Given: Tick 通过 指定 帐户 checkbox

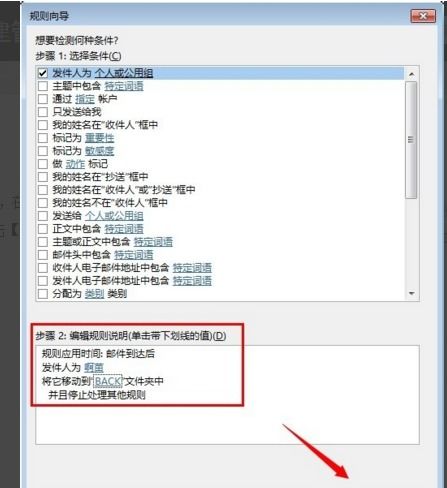Looking at the screenshot, I should click(43, 99).
